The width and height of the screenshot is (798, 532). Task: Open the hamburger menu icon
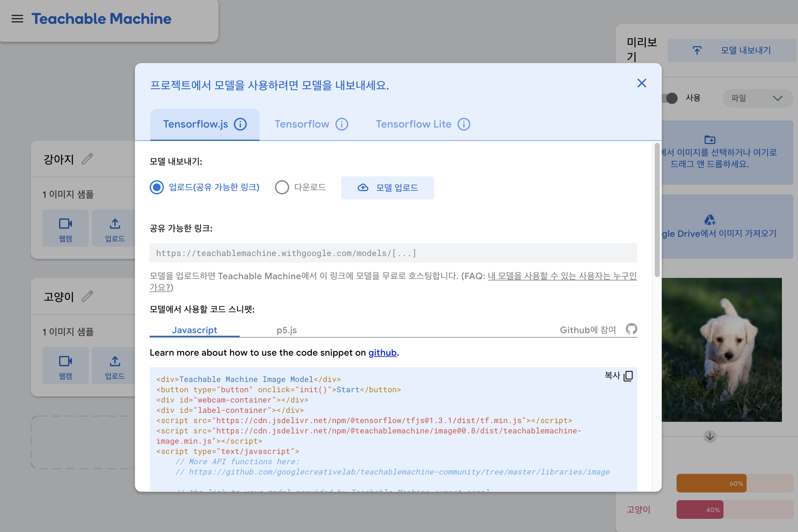tap(17, 19)
